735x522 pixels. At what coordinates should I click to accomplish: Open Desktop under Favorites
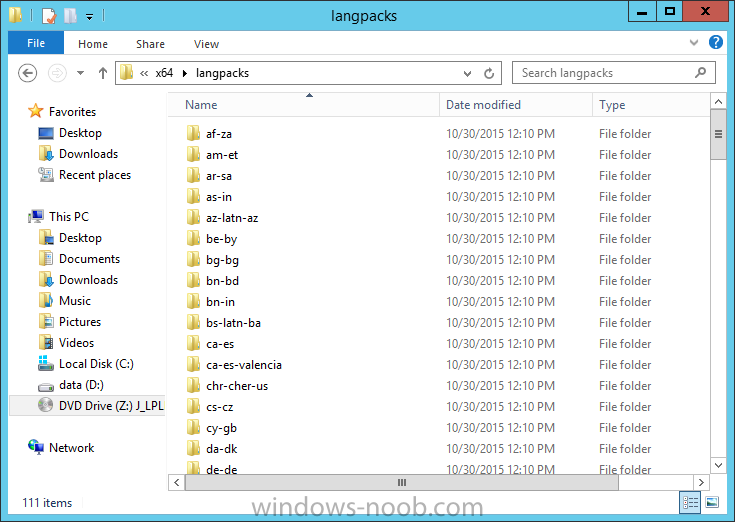tap(80, 133)
